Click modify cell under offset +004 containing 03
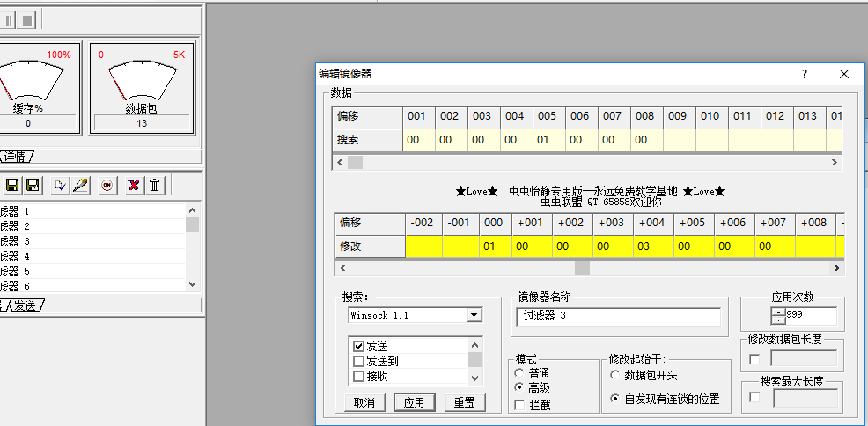Image resolution: width=868 pixels, height=426 pixels. tap(653, 246)
